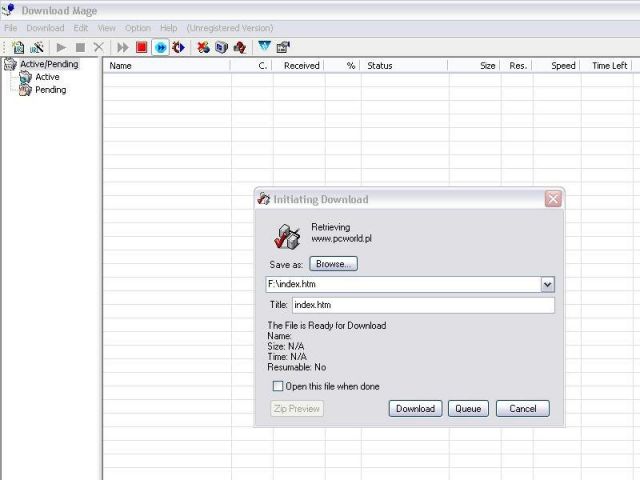This screenshot has height=480, width=640.
Task: Click the double-arrow start all icon
Action: pyautogui.click(x=123, y=47)
